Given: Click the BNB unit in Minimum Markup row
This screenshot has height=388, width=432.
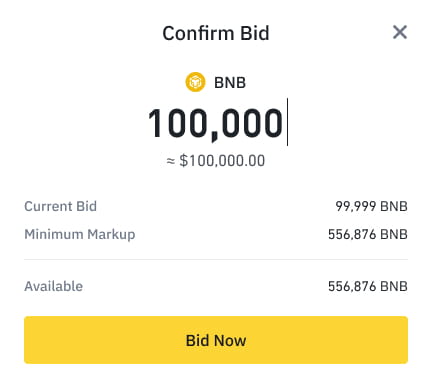Looking at the screenshot, I should click(394, 234).
